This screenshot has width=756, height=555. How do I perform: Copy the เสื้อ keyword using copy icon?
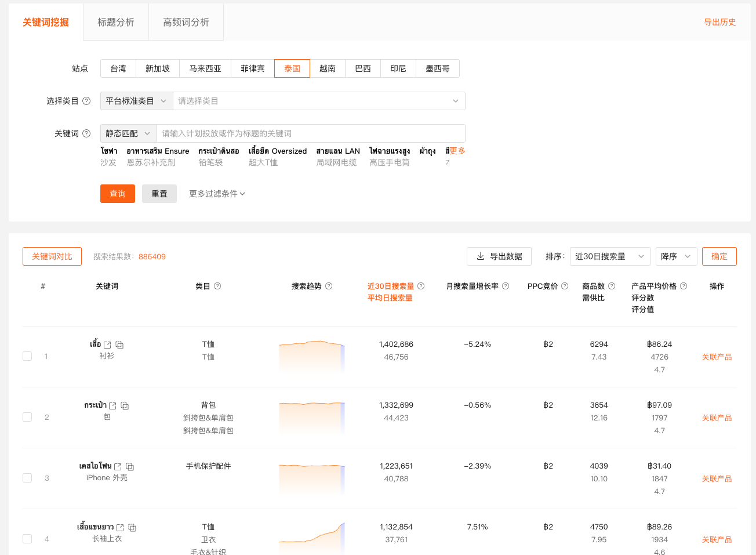[119, 345]
